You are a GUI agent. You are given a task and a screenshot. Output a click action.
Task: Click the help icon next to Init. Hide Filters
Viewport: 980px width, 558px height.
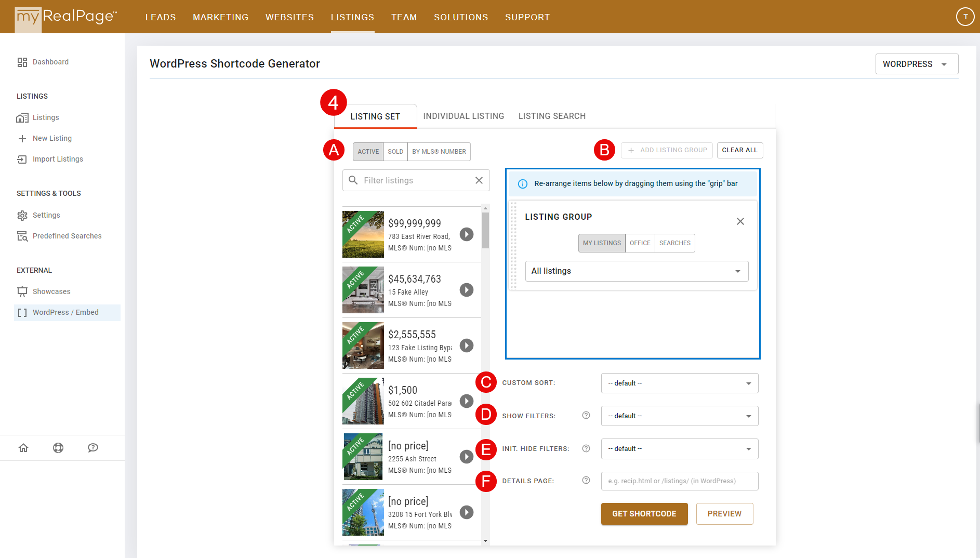tap(586, 448)
